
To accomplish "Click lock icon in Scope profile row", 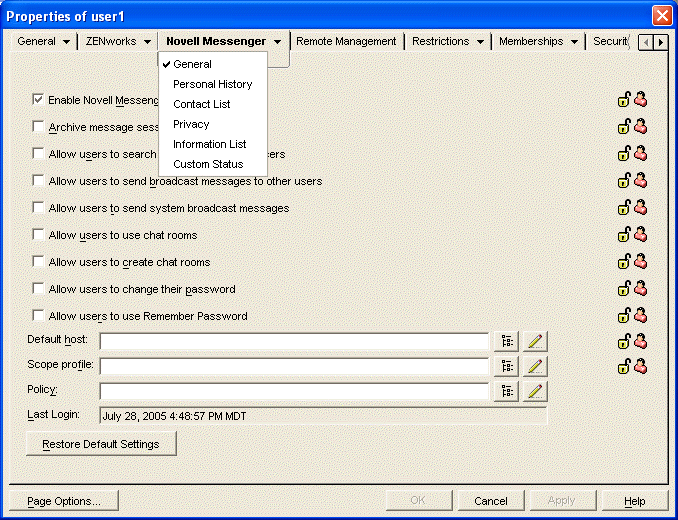I will (624, 367).
